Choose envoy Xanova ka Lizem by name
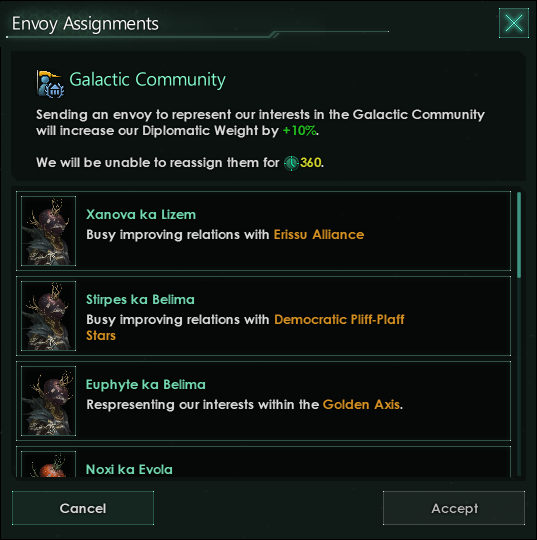Image resolution: width=537 pixels, height=540 pixels. (141, 215)
